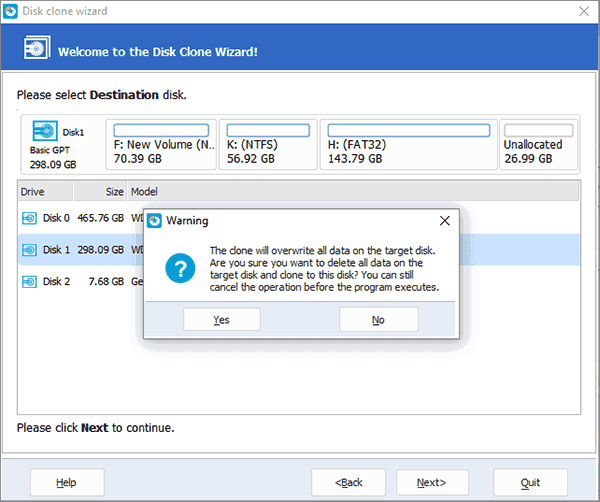Click No in the Warning dialog

378,319
